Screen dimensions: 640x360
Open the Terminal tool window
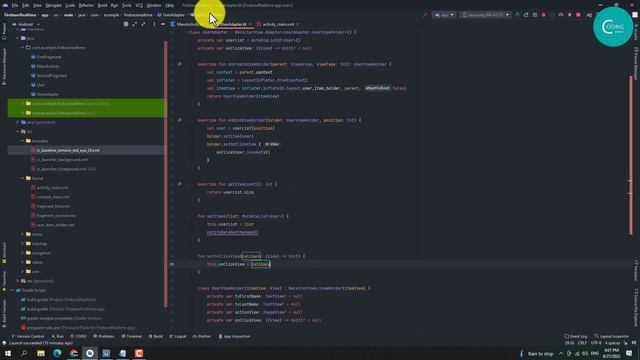click(131, 336)
